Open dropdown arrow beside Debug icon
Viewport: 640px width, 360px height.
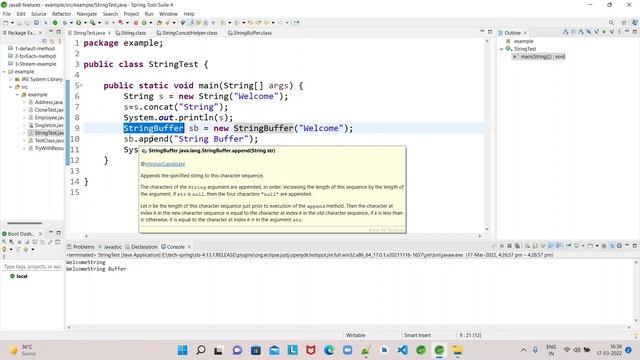click(x=71, y=22)
